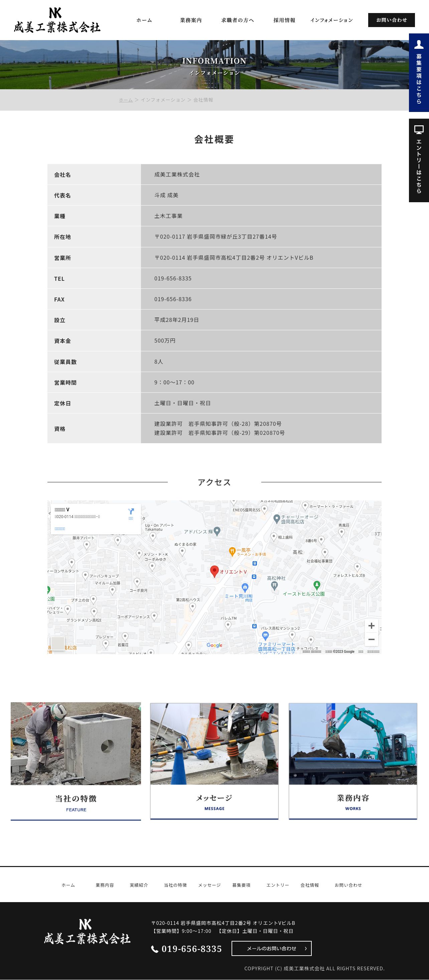Open footer nav 会社情報 link
This screenshot has width=429, height=980.
(x=310, y=885)
